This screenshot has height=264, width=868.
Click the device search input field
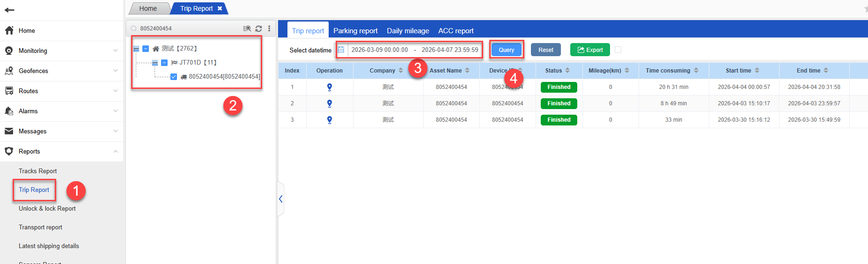[x=187, y=29]
